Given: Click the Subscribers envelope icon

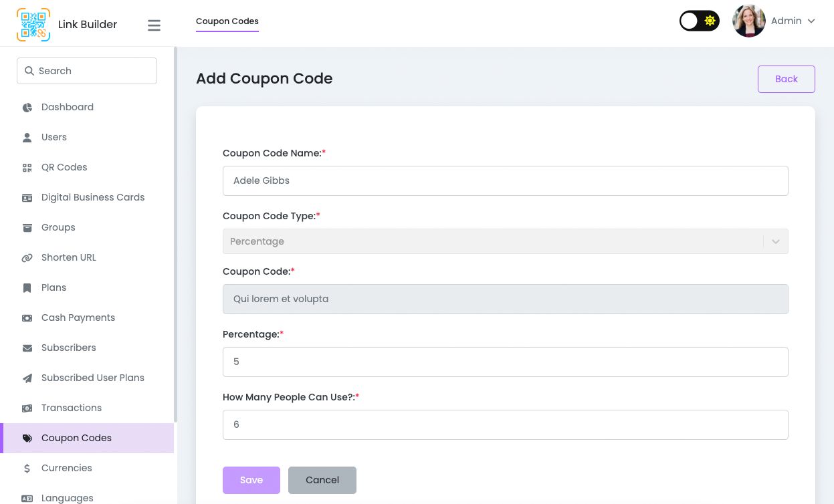Looking at the screenshot, I should pos(27,348).
